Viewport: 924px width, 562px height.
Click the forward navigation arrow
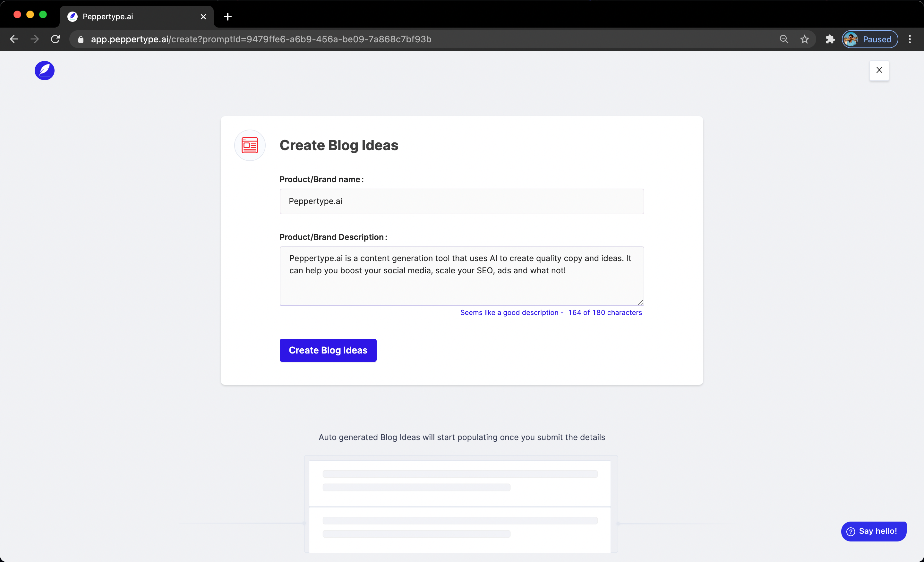click(x=34, y=39)
